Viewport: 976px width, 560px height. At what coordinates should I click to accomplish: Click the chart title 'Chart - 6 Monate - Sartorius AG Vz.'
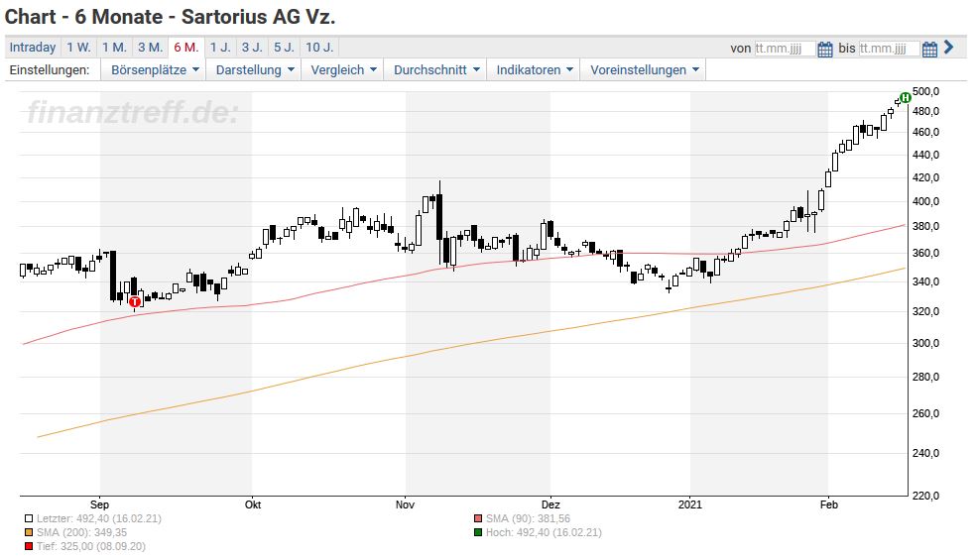tap(170, 17)
